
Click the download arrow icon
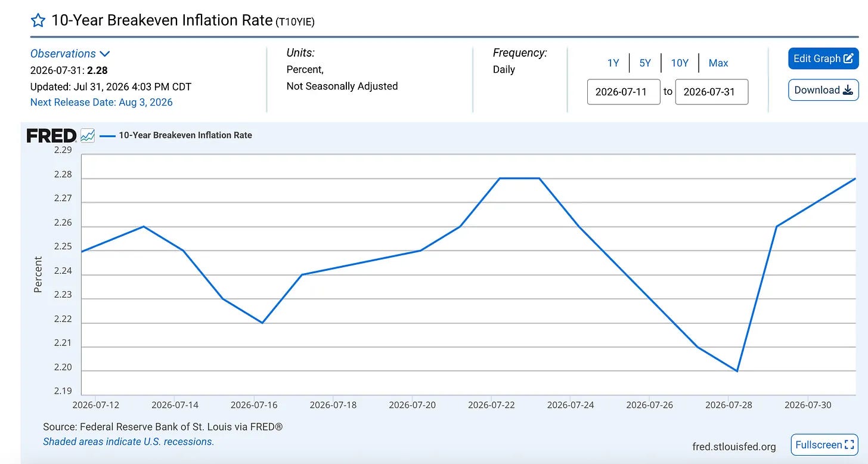tap(848, 90)
